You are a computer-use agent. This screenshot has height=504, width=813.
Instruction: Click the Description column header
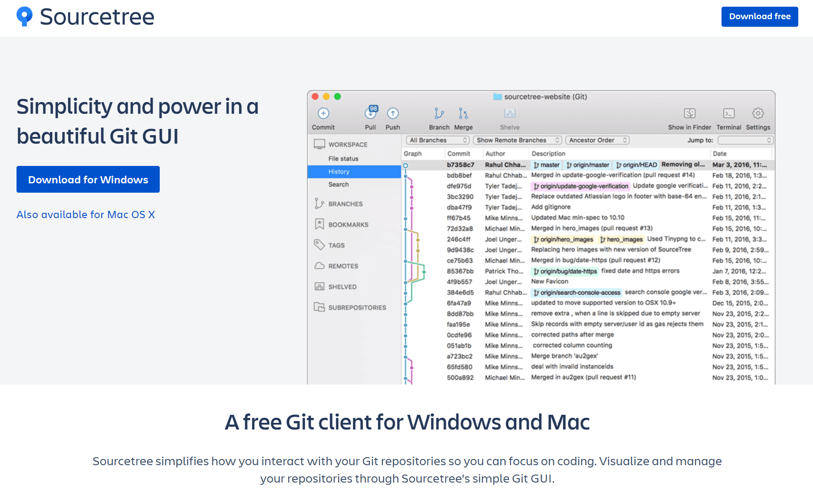(548, 153)
